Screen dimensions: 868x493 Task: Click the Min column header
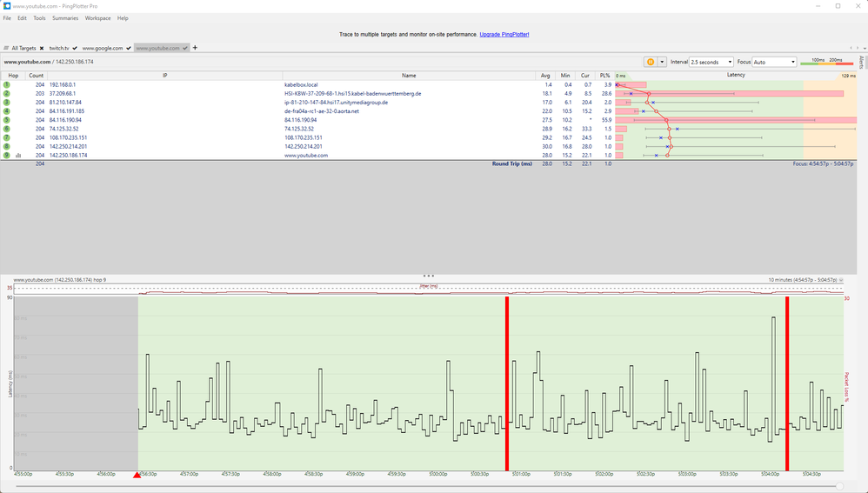point(565,76)
